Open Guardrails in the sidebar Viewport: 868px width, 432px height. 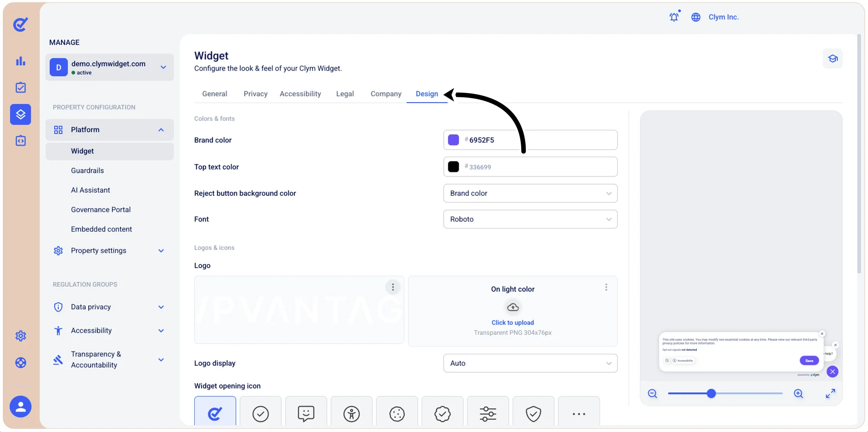click(87, 171)
